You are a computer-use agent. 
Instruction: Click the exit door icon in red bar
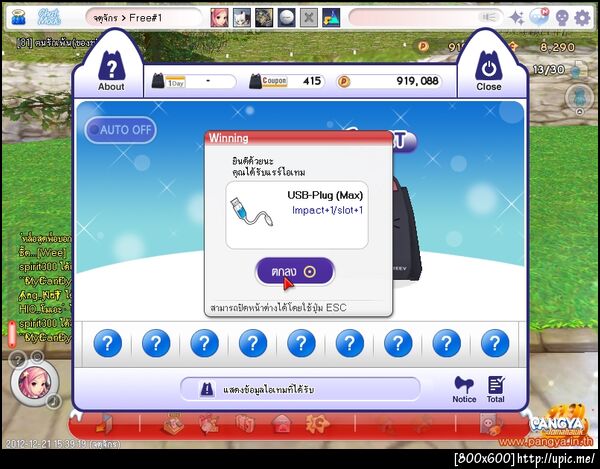[104, 424]
